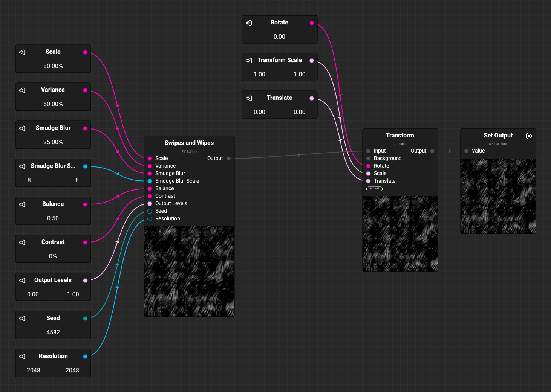Click the input icon on Rotate node
This screenshot has width=551, height=392.
click(x=249, y=23)
